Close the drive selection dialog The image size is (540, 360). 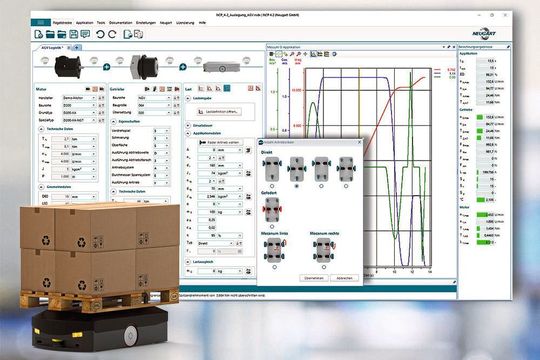coord(359,142)
